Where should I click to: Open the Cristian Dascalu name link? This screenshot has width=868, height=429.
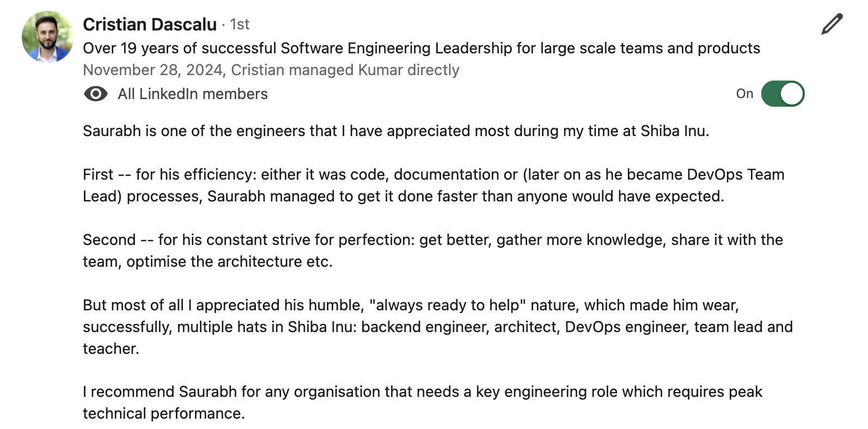150,24
